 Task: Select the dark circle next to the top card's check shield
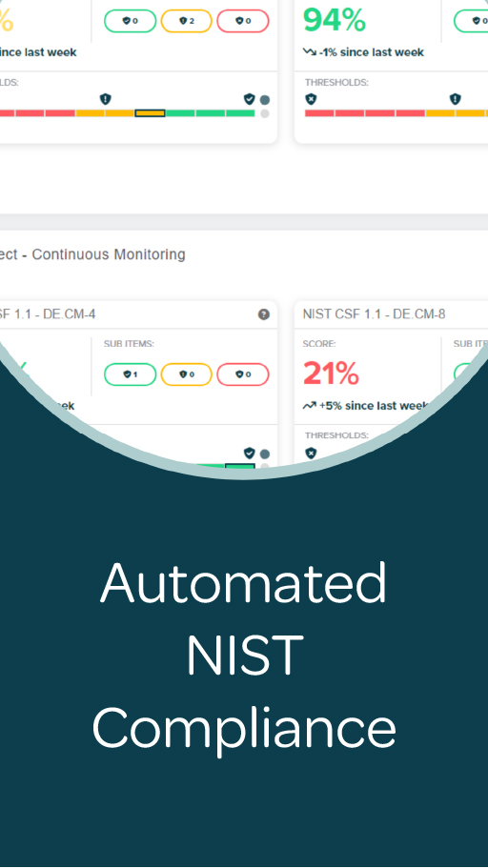[x=265, y=100]
